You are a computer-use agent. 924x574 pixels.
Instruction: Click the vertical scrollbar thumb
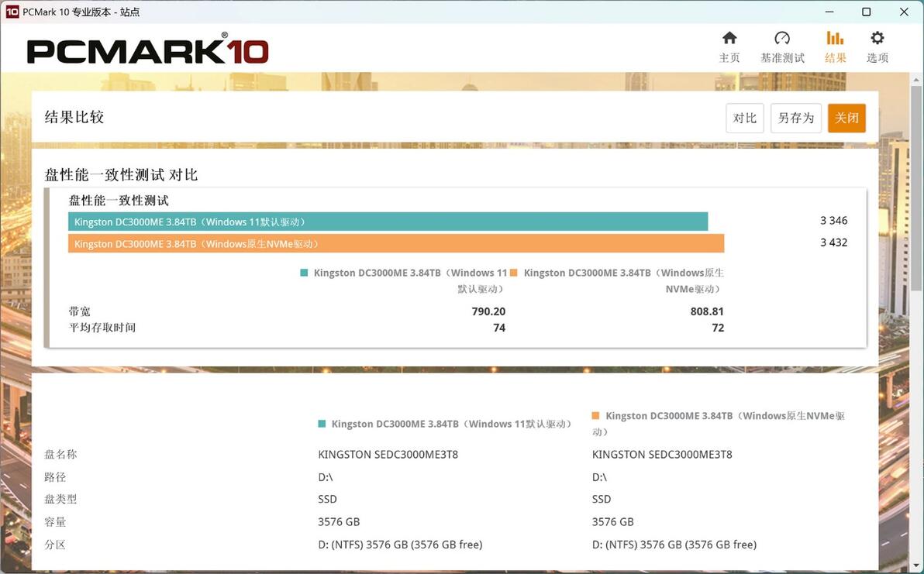click(916, 188)
